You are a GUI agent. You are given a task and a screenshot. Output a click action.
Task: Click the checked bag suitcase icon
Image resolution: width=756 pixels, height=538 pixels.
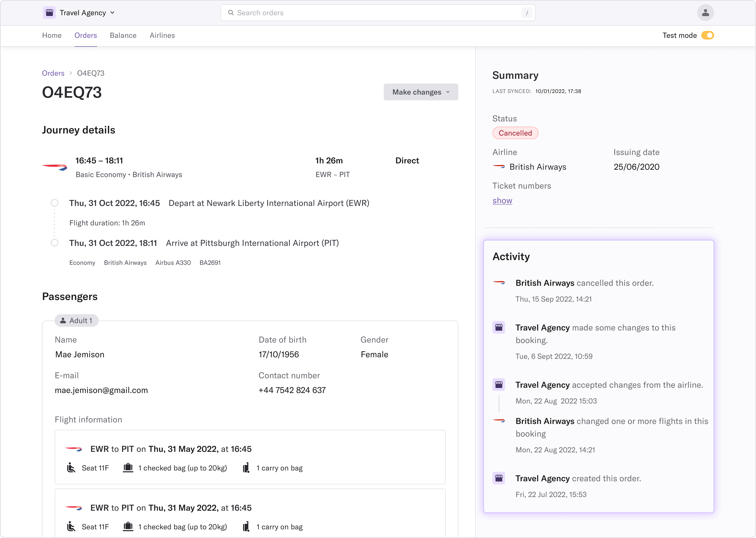click(128, 468)
